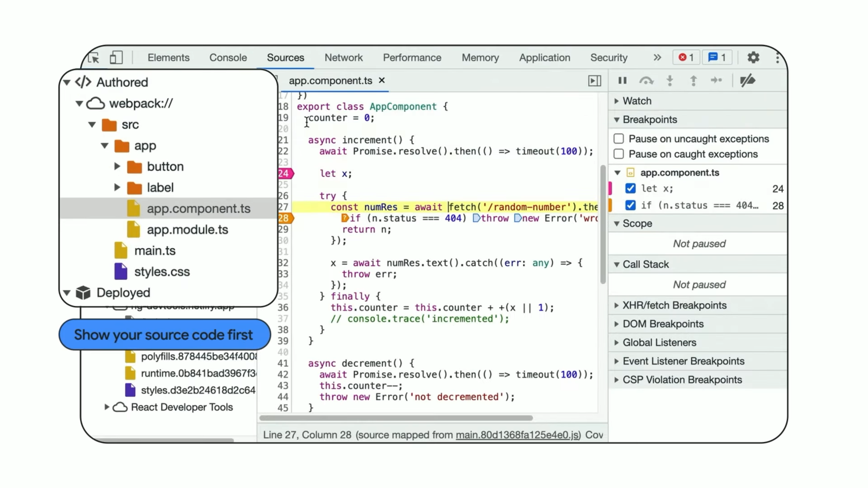868x488 pixels.
Task: Open the Console tab
Action: pyautogui.click(x=228, y=57)
